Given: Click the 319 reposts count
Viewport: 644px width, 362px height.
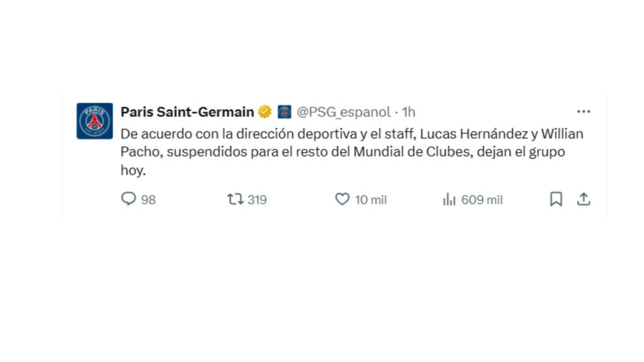Looking at the screenshot, I should click(257, 200).
